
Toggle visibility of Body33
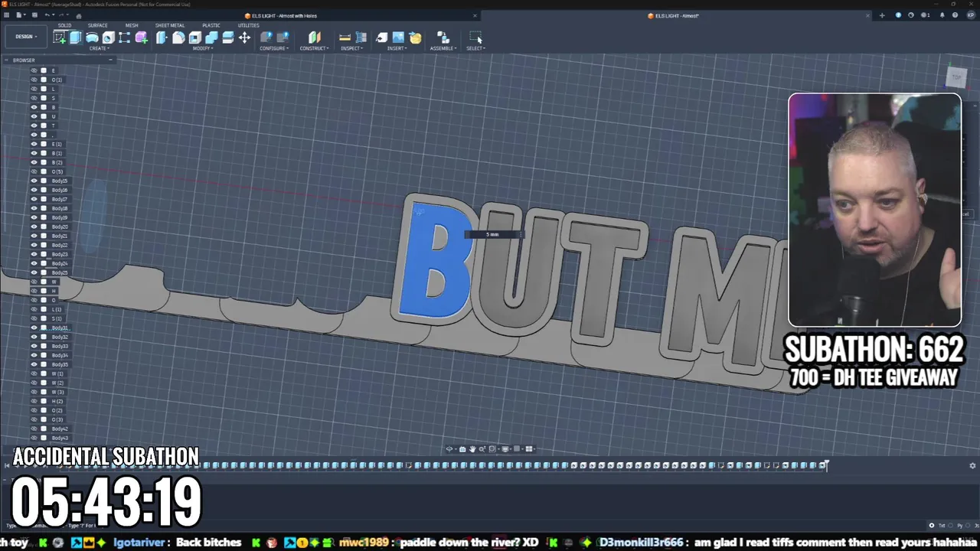pyautogui.click(x=34, y=346)
